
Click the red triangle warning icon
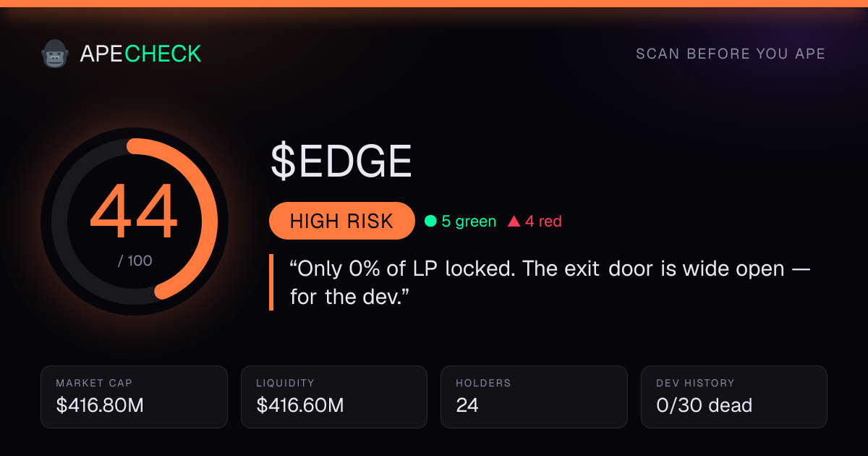pos(514,221)
